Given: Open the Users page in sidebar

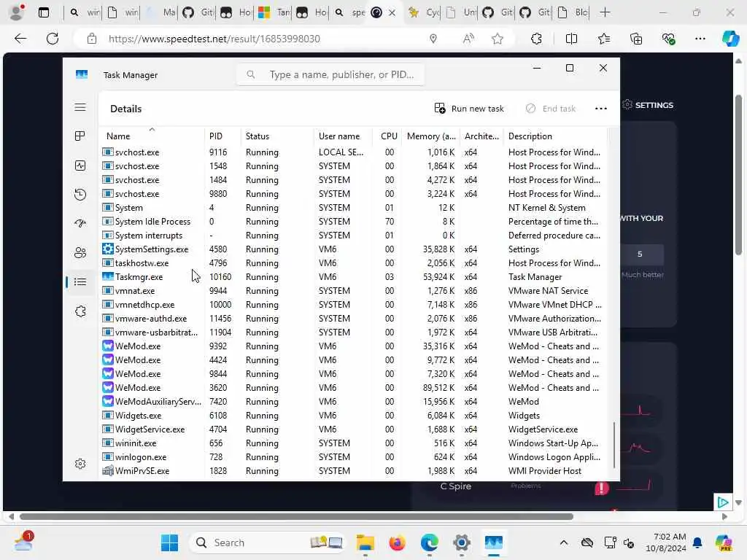Looking at the screenshot, I should point(80,253).
